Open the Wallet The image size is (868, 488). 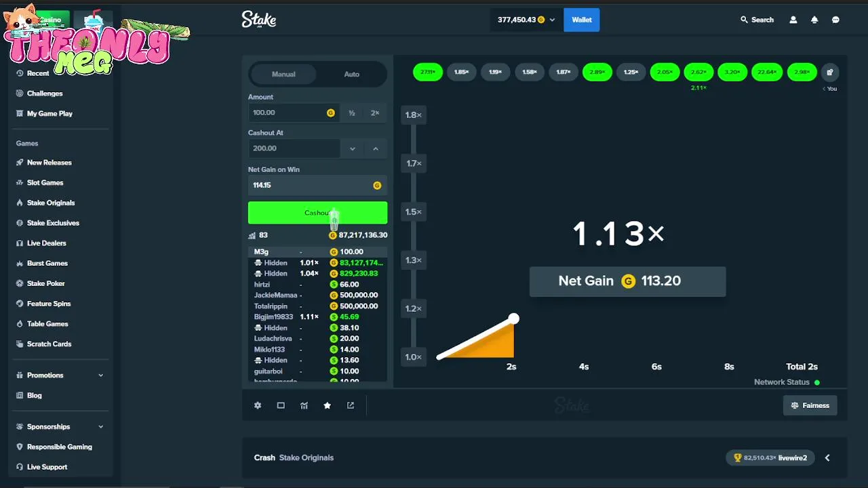tap(582, 20)
